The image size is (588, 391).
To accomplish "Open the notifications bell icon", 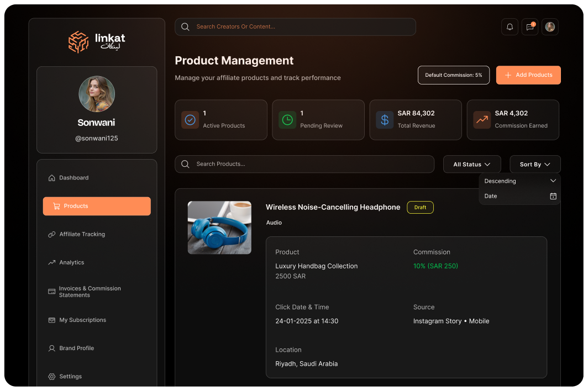I will tap(510, 27).
